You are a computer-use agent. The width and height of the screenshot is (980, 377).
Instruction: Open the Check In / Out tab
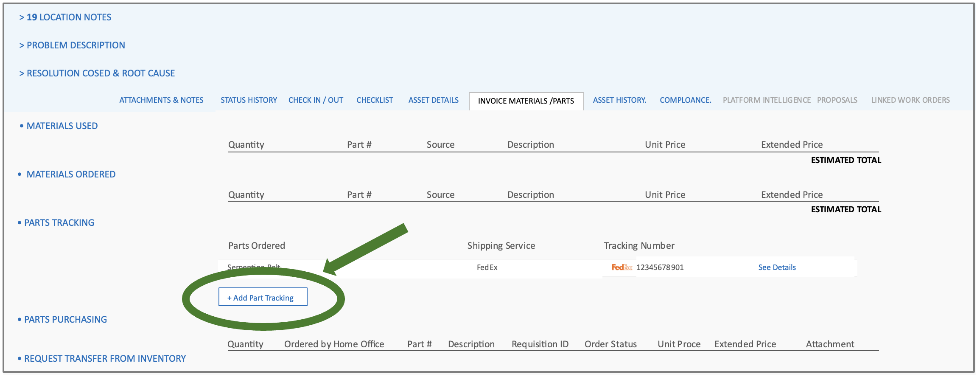pos(316,100)
